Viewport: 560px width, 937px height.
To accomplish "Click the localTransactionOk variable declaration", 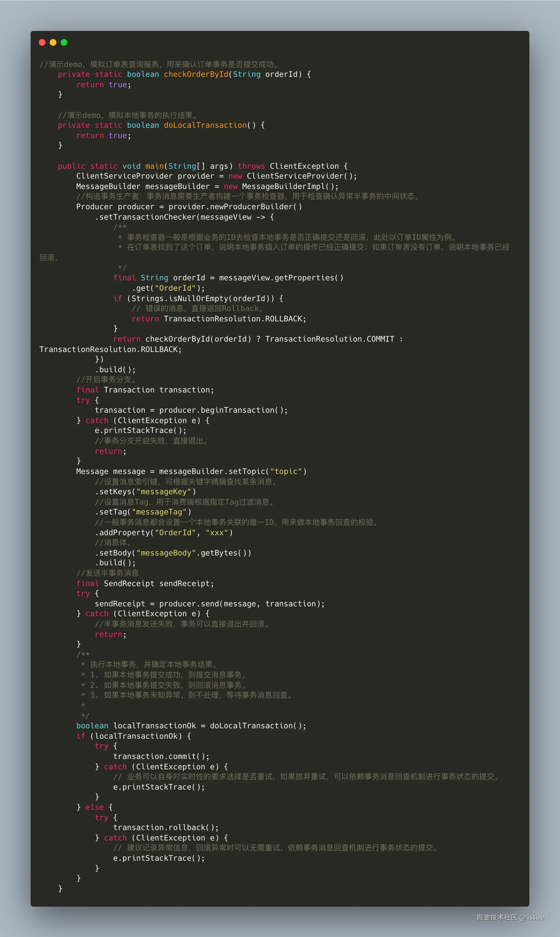I will [x=154, y=726].
